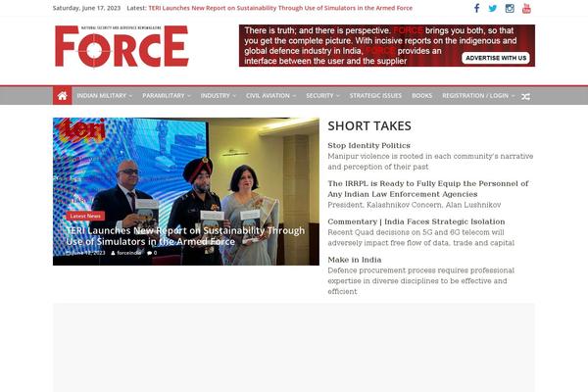Click the Saturday, June 17, 2023 date
Screen dimensions: 588x392
pos(86,8)
